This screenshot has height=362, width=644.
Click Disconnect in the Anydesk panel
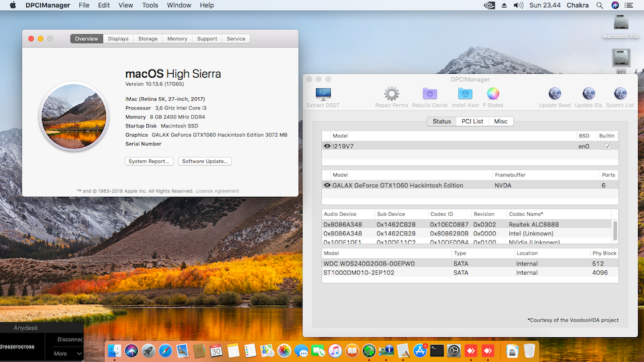pyautogui.click(x=70, y=339)
